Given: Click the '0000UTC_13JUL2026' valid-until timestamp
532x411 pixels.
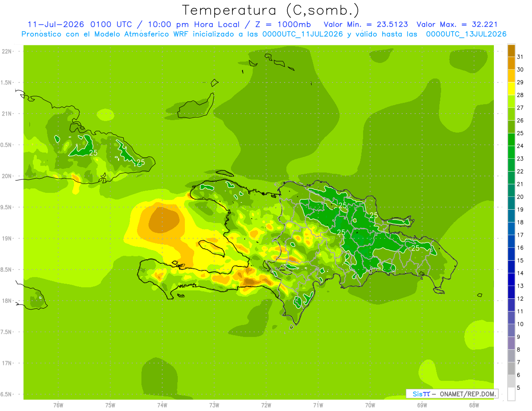Looking at the screenshot, I should point(466,34).
